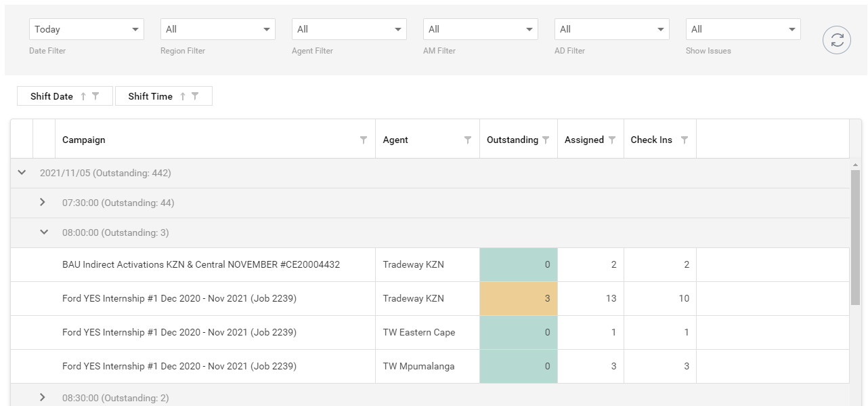Image resolution: width=868 pixels, height=406 pixels.
Task: Refresh the dashboard data
Action: 836,39
